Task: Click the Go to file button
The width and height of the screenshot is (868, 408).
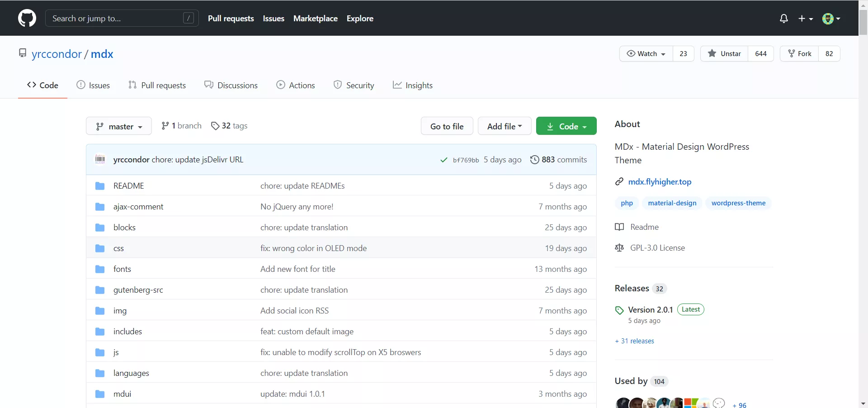Action: [x=447, y=126]
